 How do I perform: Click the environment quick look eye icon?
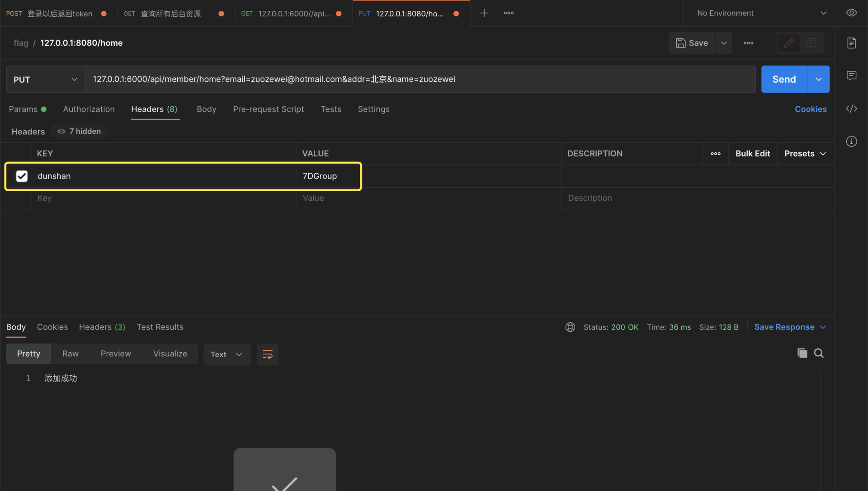(851, 13)
